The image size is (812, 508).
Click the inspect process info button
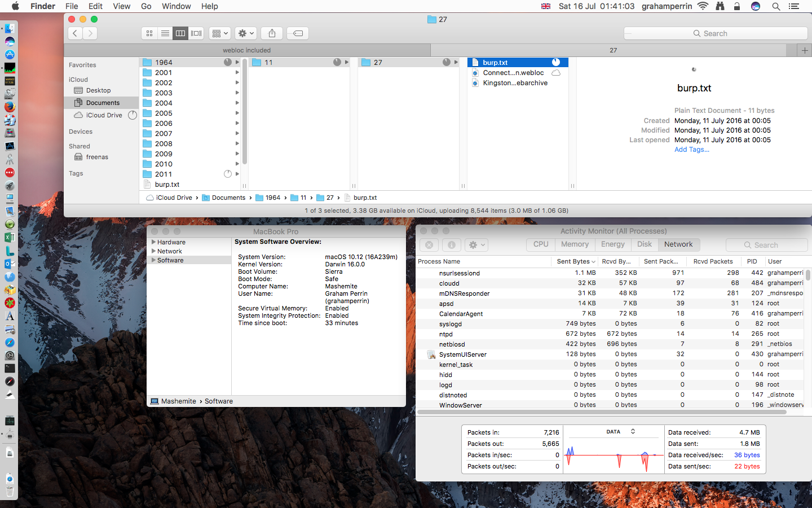(x=451, y=245)
